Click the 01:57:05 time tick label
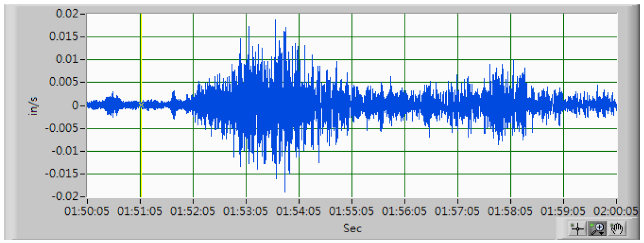 click(x=458, y=212)
